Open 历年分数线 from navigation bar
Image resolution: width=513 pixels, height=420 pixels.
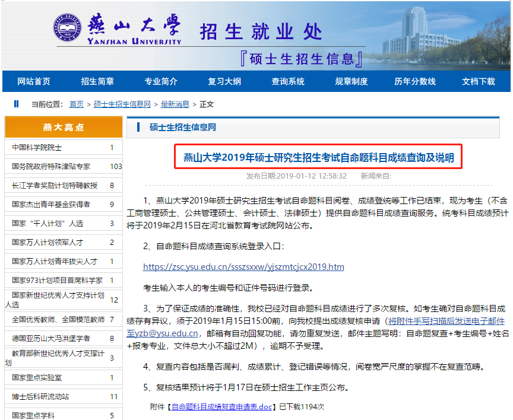pyautogui.click(x=415, y=81)
